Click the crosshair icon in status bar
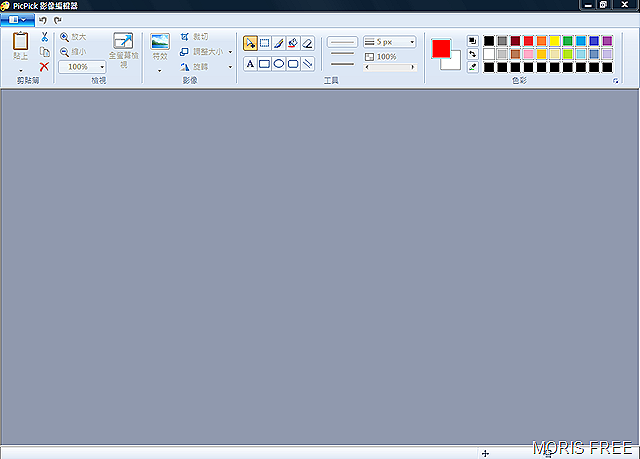This screenshot has height=459, width=640. 485,453
